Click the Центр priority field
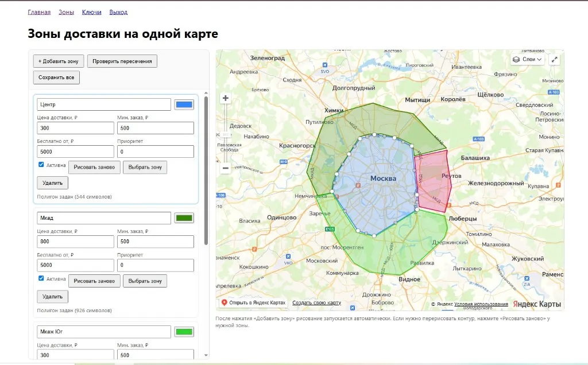 coord(156,152)
